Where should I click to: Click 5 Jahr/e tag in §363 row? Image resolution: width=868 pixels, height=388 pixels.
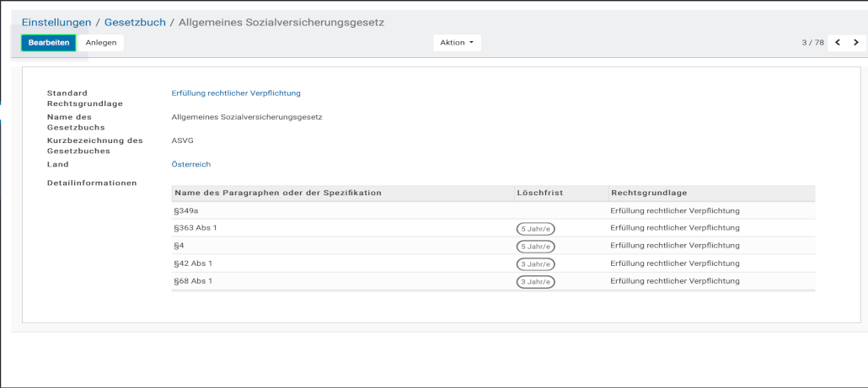[x=535, y=229]
